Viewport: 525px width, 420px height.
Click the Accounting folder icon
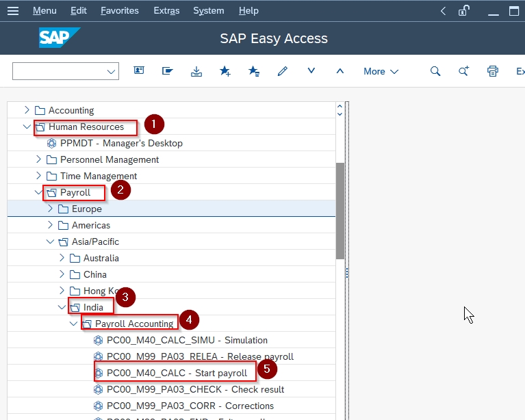pos(40,110)
